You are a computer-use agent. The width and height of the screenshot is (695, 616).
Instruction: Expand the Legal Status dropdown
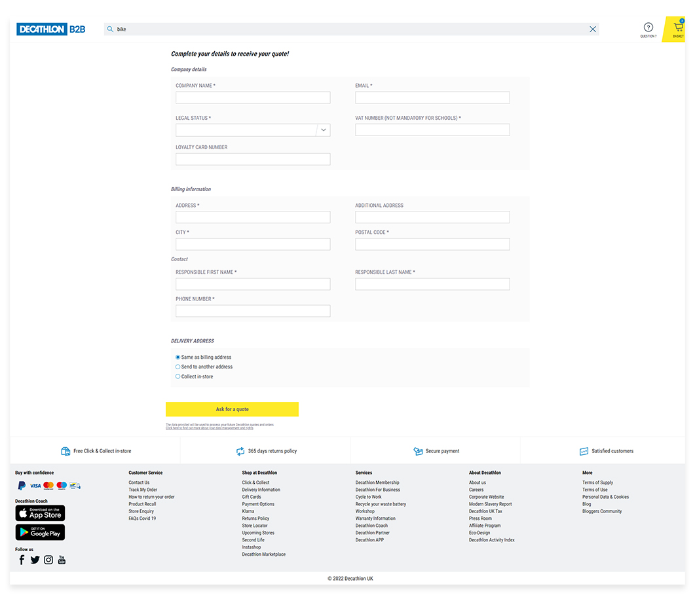tap(323, 130)
